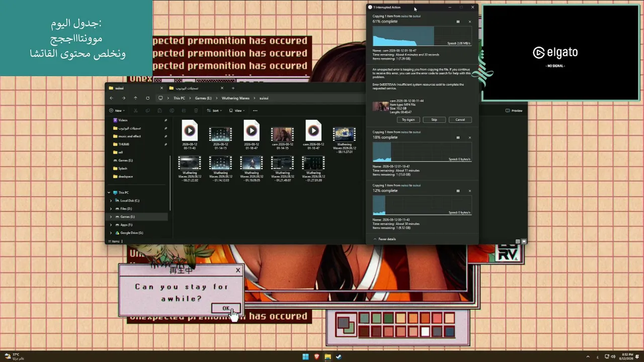The image size is (644, 362).
Task: Go forward in File Explorer
Action: click(x=124, y=98)
